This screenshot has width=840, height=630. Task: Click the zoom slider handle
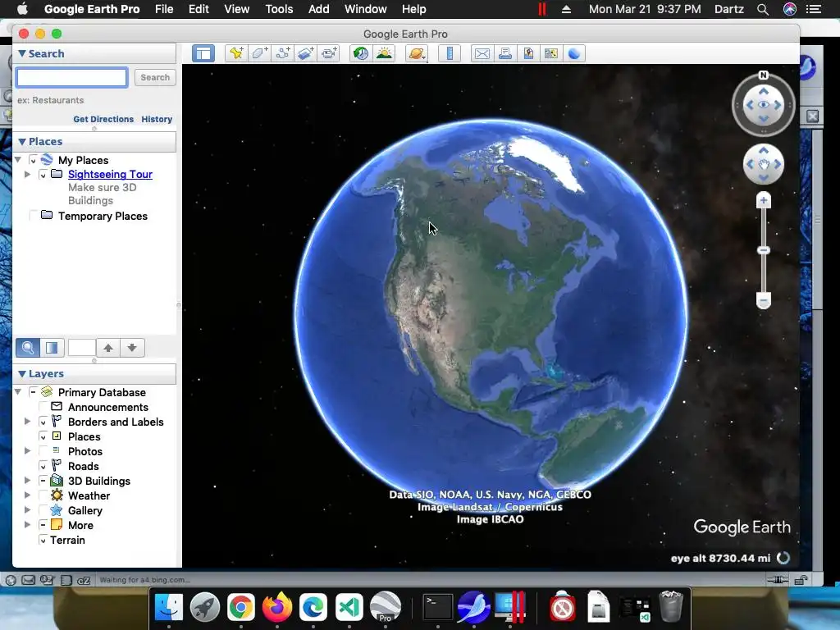click(x=764, y=250)
